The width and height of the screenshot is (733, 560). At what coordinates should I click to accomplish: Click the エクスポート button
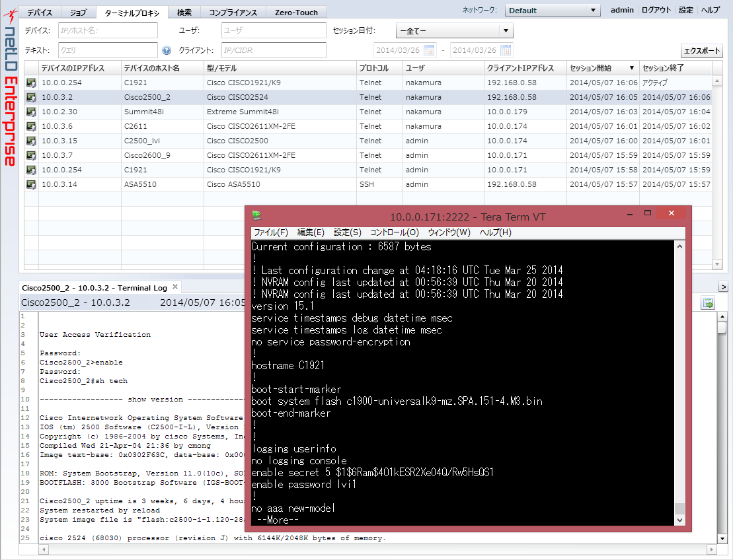[x=702, y=51]
